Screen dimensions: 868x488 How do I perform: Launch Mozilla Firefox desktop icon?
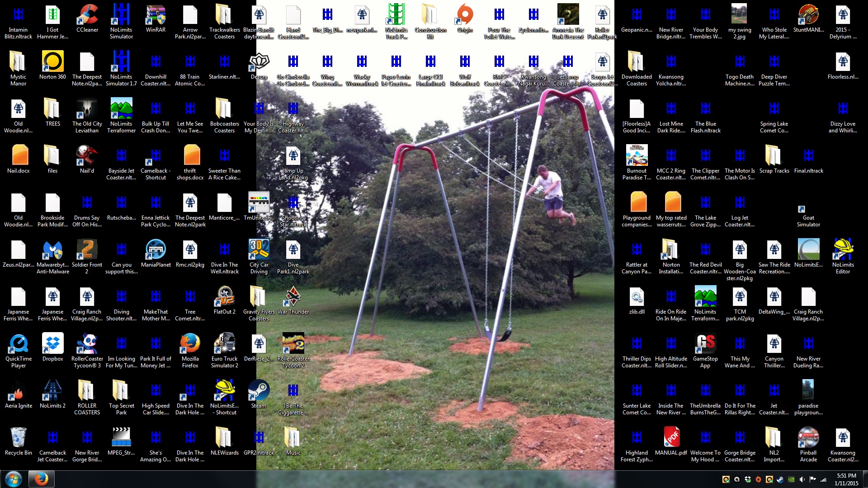tap(190, 344)
